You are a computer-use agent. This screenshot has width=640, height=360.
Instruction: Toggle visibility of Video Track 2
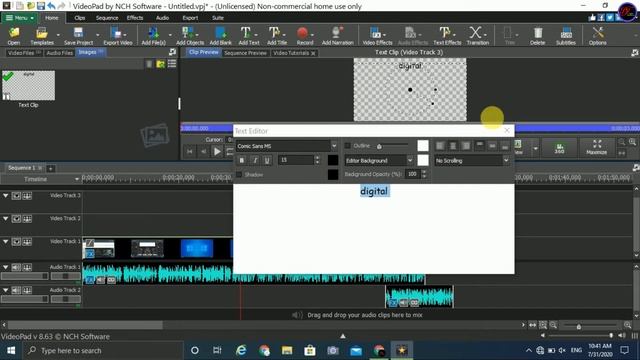[x=16, y=219]
